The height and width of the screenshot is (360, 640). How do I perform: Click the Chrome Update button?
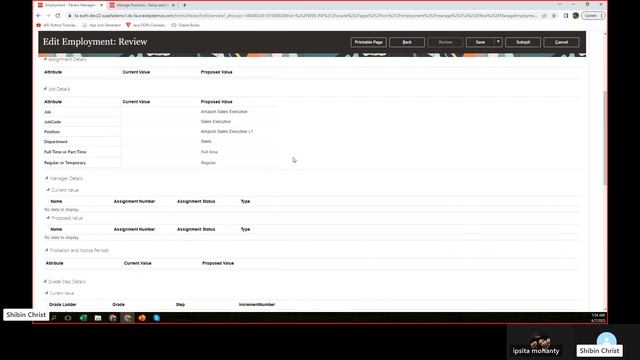tap(593, 16)
